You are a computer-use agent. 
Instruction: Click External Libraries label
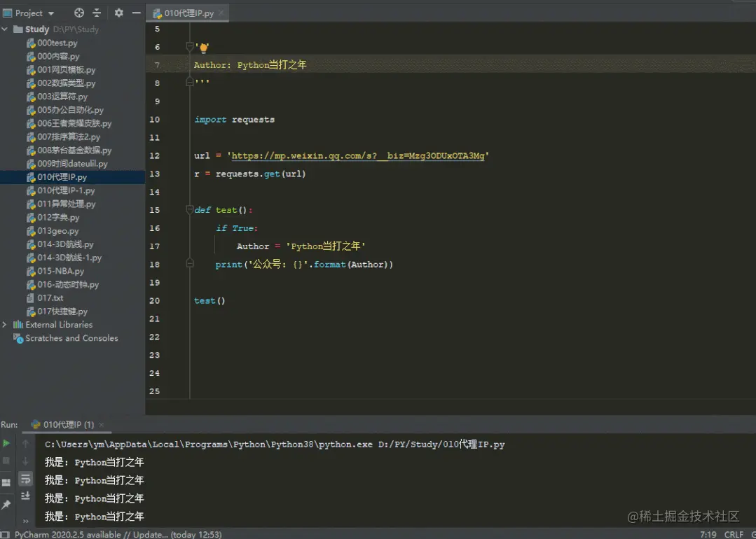coord(59,325)
